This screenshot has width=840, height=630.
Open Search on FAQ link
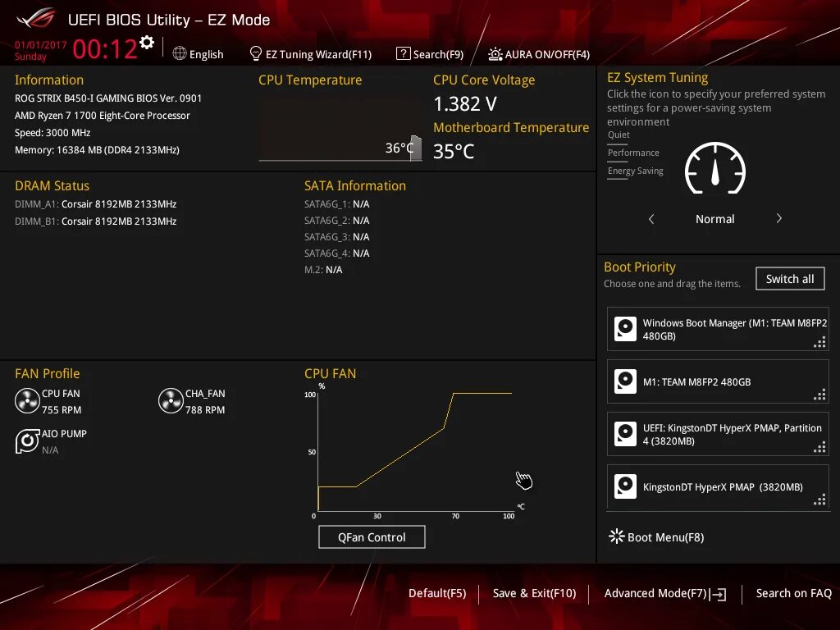pyautogui.click(x=793, y=593)
